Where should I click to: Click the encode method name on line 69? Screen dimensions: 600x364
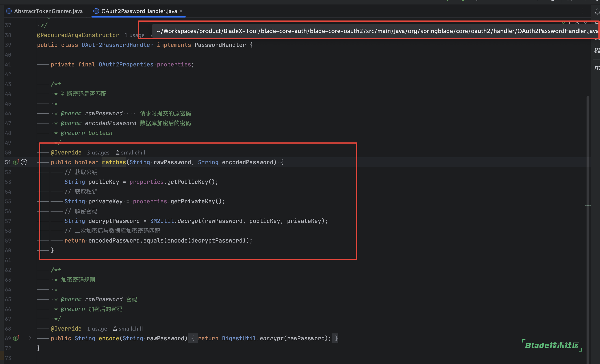click(x=109, y=338)
